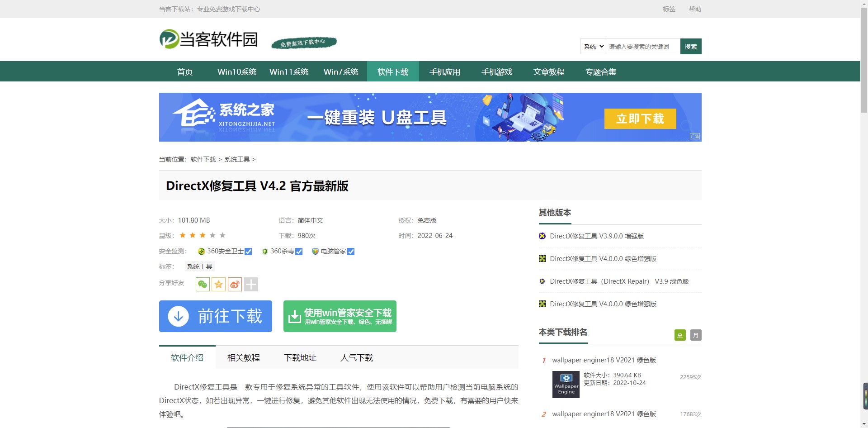Viewport: 868px width, 428px height.
Task: Focus the search keyword input field
Action: 643,46
